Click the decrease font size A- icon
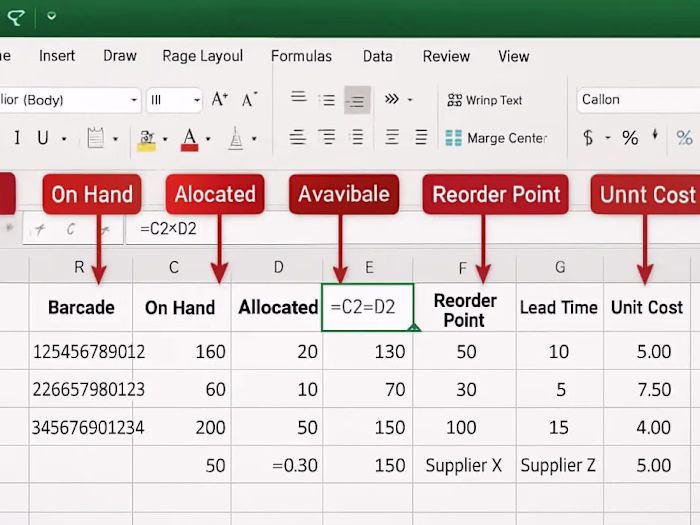 pos(250,99)
